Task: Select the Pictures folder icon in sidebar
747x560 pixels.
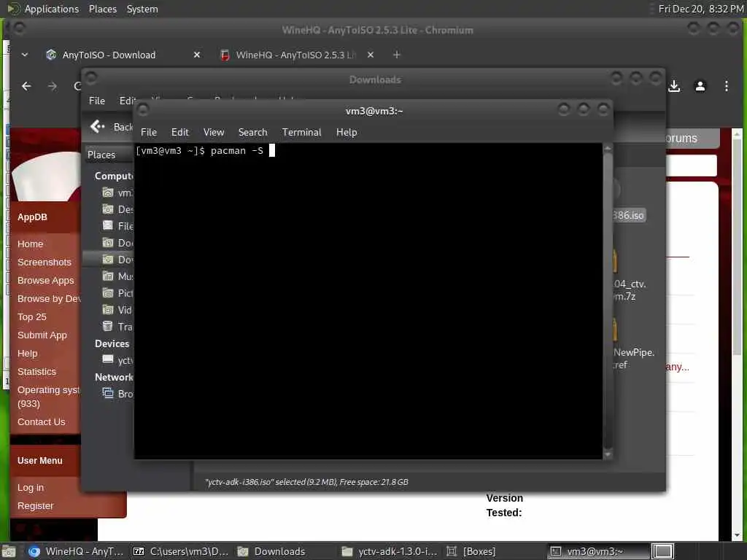Action: pos(108,293)
